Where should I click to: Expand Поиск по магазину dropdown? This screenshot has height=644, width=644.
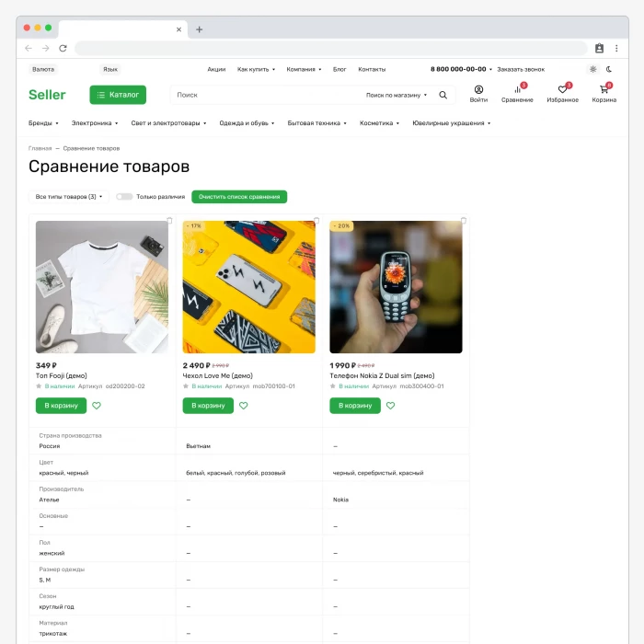tap(397, 95)
